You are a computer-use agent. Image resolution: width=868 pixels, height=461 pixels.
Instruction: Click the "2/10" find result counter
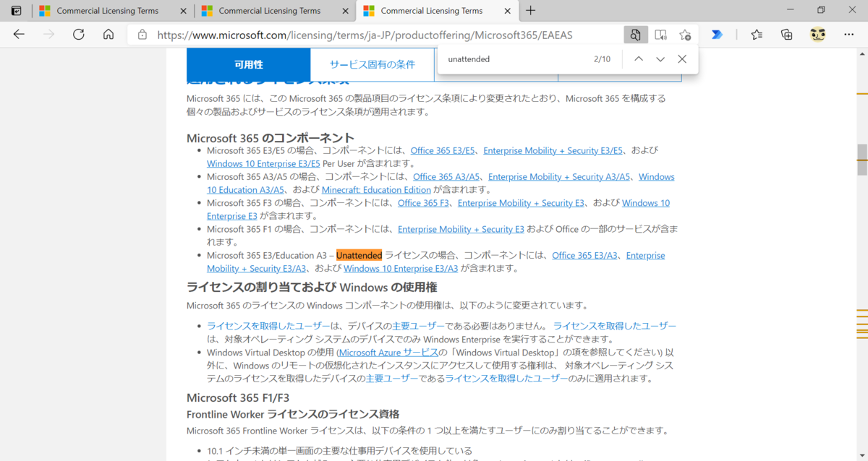pos(602,59)
